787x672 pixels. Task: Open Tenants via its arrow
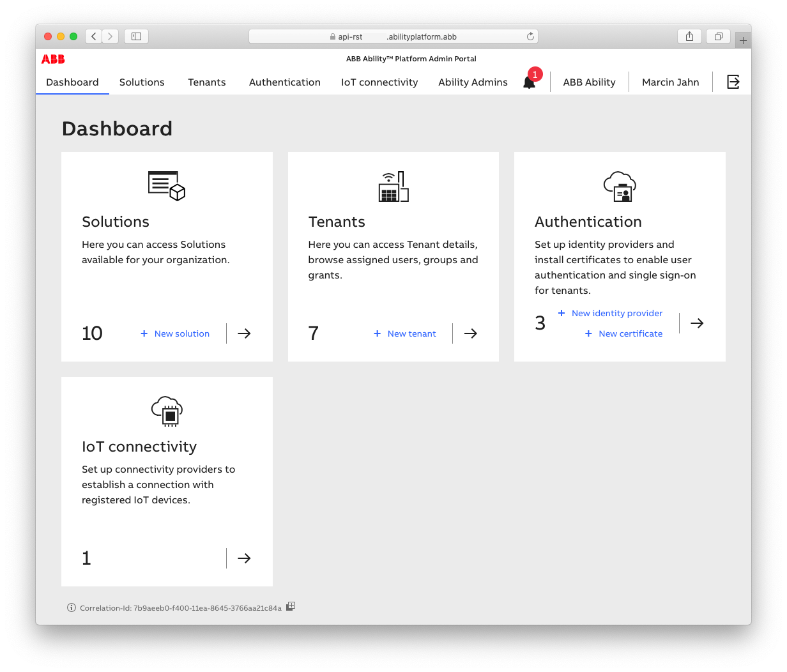[x=471, y=333]
